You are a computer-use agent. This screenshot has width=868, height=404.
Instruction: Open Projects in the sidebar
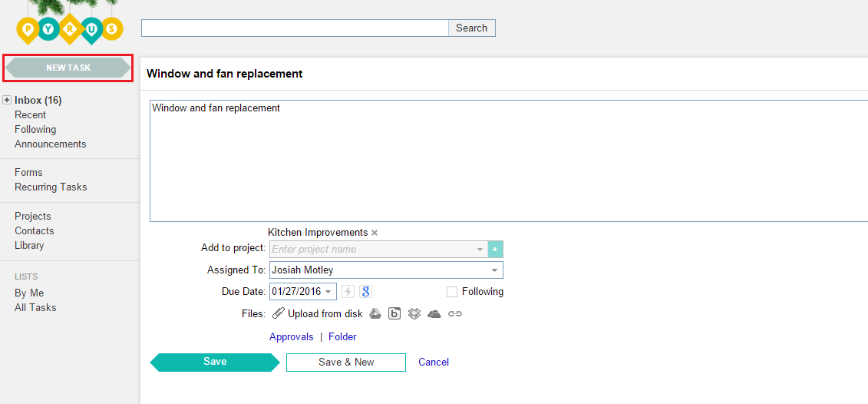(33, 216)
